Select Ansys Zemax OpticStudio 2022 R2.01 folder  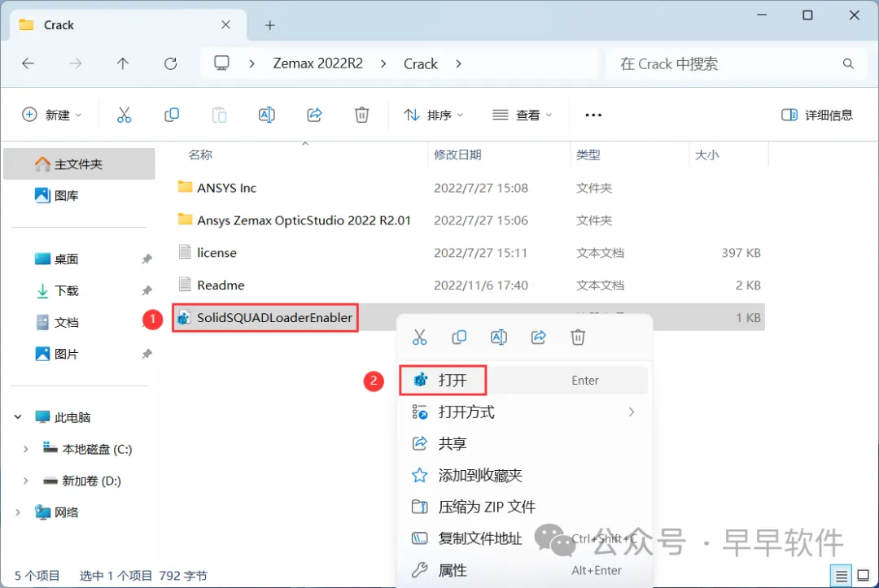(x=468, y=220)
